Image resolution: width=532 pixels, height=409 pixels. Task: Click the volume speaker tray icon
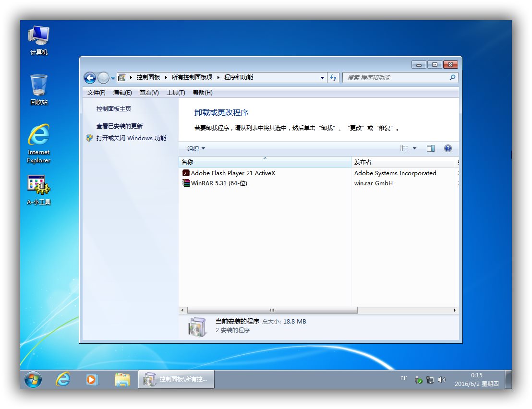[x=441, y=380]
